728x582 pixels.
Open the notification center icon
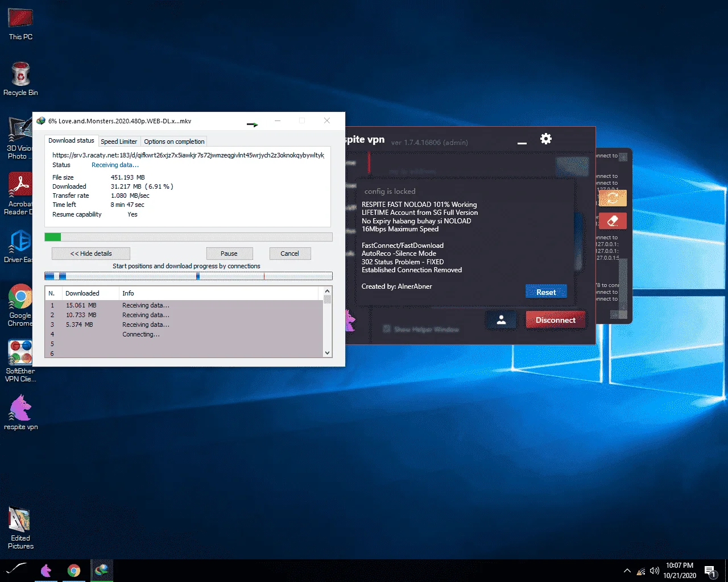pos(710,571)
